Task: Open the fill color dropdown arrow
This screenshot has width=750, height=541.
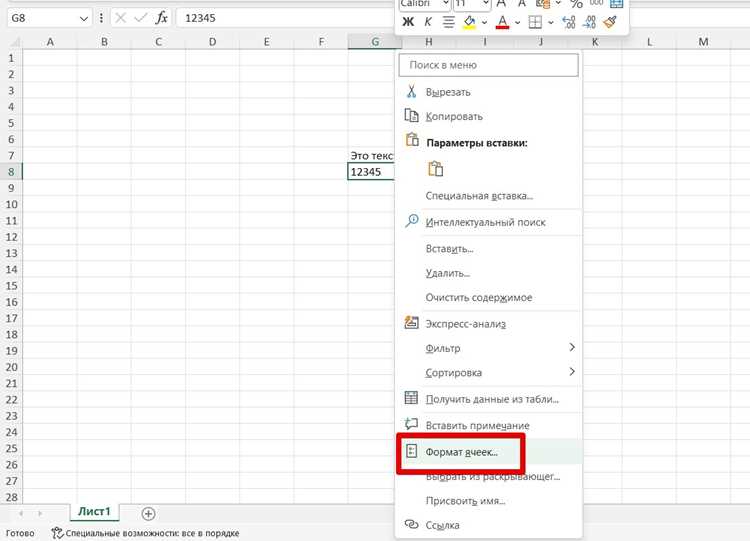Action: coord(484,22)
